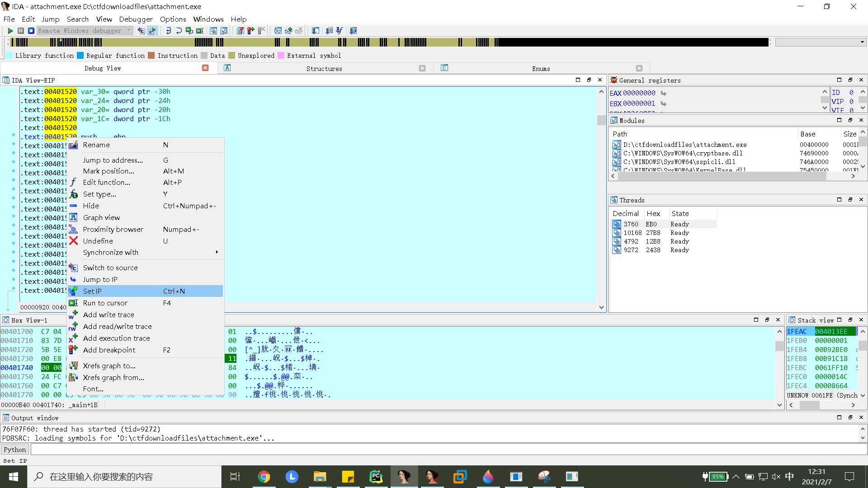Open the dropdown right of navigation band
868x488 pixels.
pos(862,42)
